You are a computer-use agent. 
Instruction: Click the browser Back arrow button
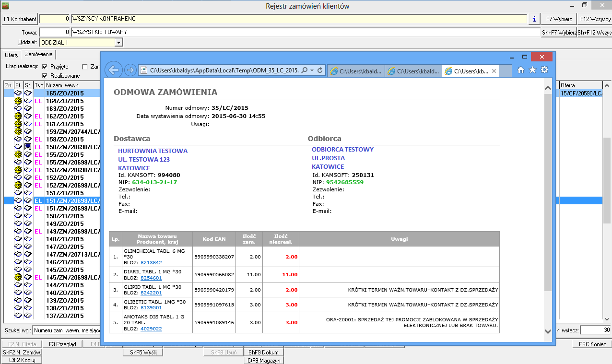pos(113,70)
